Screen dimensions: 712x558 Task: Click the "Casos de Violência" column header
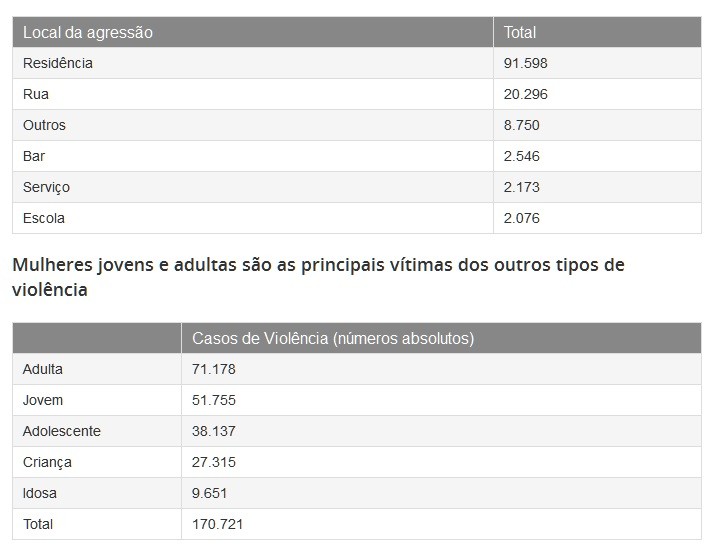(333, 338)
